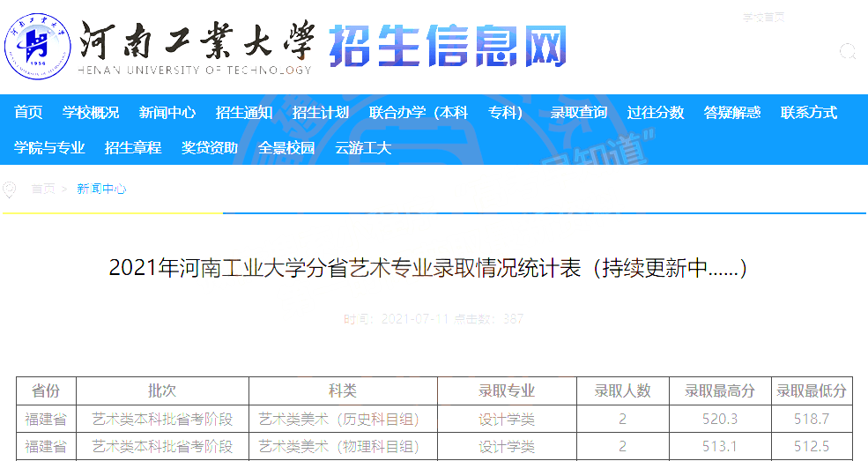Open 云游工大 menu item

click(x=363, y=148)
